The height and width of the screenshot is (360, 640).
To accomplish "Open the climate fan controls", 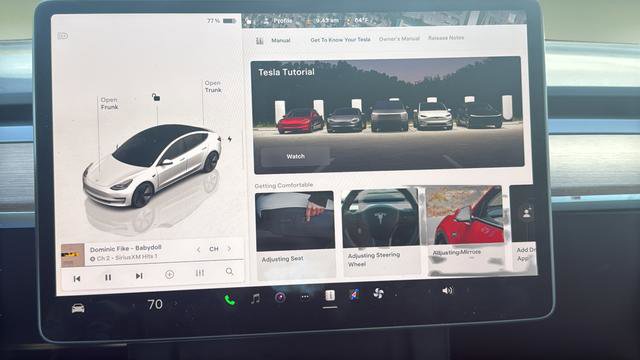I will pyautogui.click(x=378, y=293).
